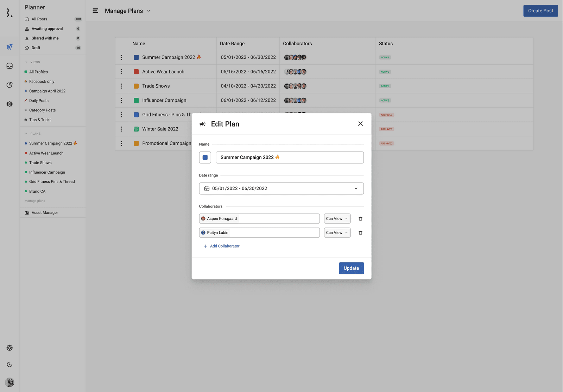Click Add Collaborator link
This screenshot has width=563, height=392.
pos(221,246)
